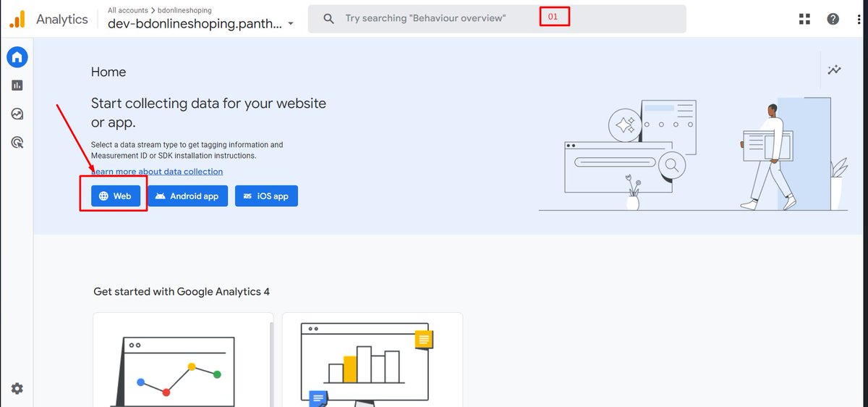The width and height of the screenshot is (868, 407).
Task: Click the 'Analytics' product name text
Action: 62,20
